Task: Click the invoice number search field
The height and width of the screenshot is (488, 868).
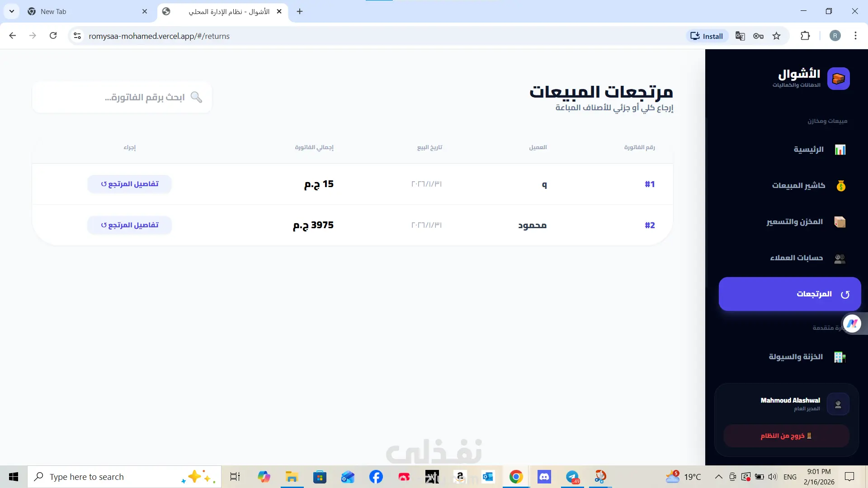Action: [136, 97]
